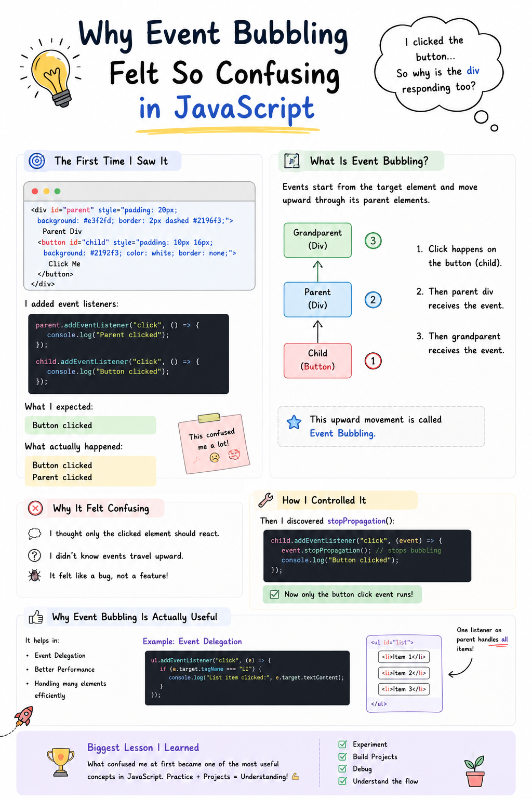Click the Grandparent (Div) green box
532x798 pixels.
317,240
